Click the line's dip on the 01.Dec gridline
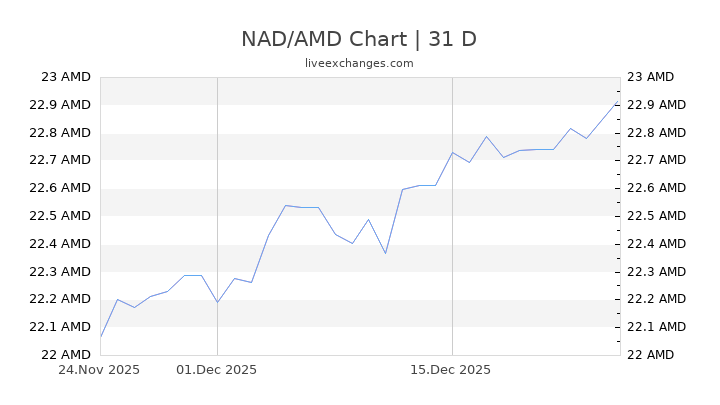Viewport: 720px width, 405px height. [217, 302]
